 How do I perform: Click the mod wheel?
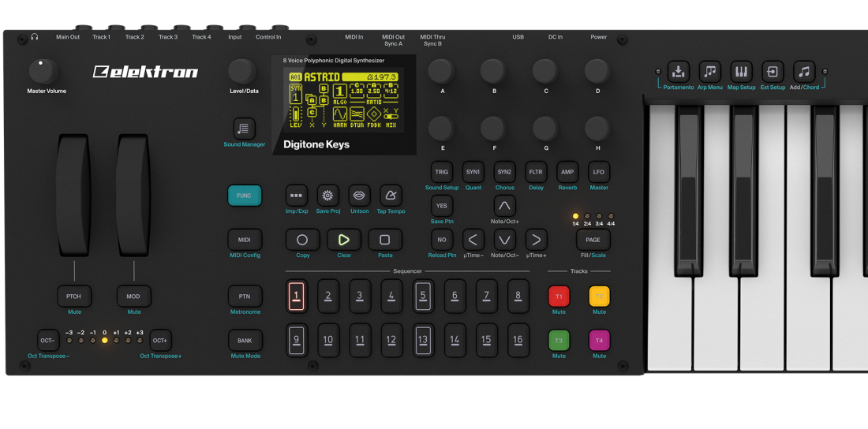click(x=133, y=195)
